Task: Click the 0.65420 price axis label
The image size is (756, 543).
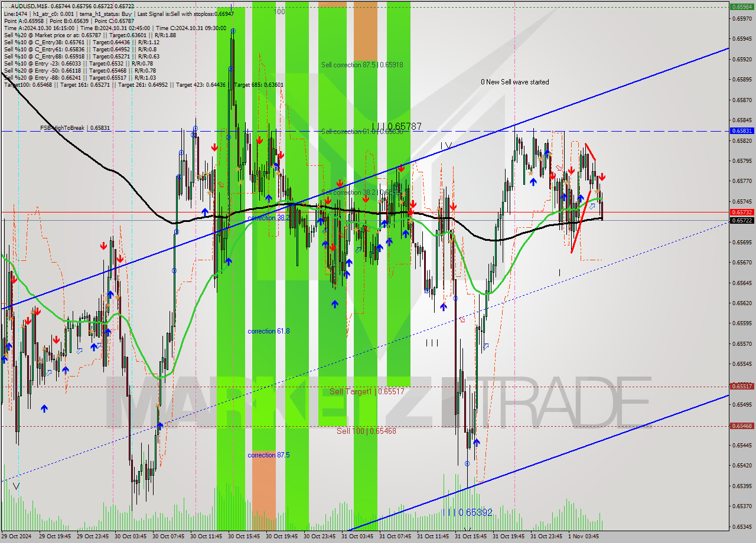Action: pos(741,465)
